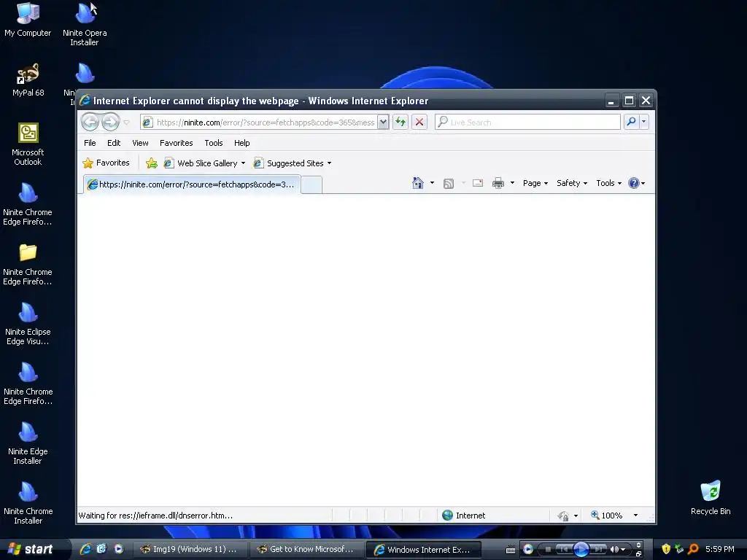Launch Internet Explorer from Quick Launch
This screenshot has height=560, width=747.
85,549
